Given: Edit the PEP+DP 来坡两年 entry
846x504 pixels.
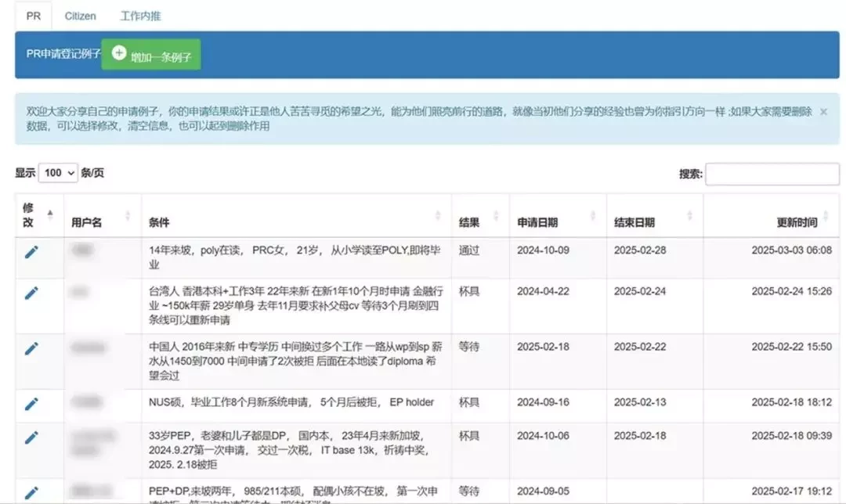Looking at the screenshot, I should pos(31,493).
